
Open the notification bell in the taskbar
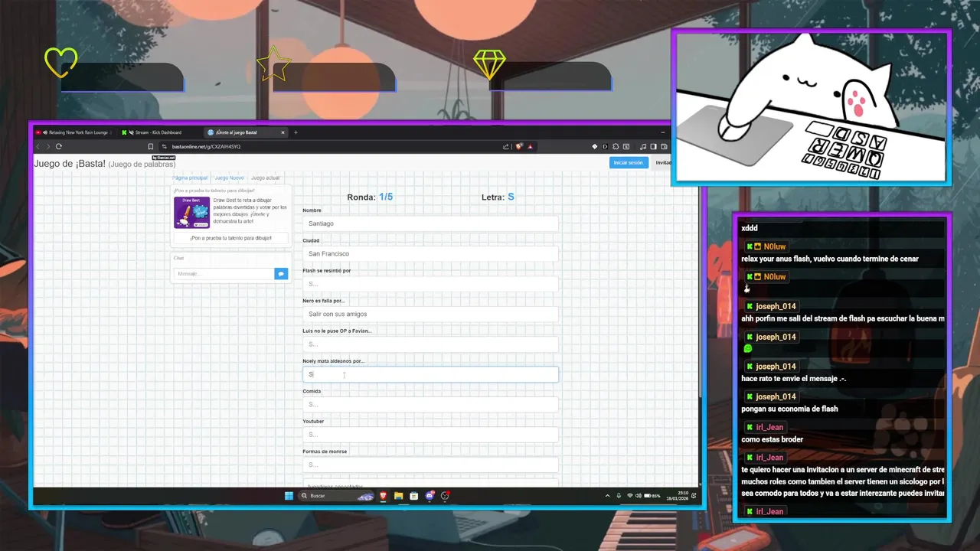coord(693,496)
